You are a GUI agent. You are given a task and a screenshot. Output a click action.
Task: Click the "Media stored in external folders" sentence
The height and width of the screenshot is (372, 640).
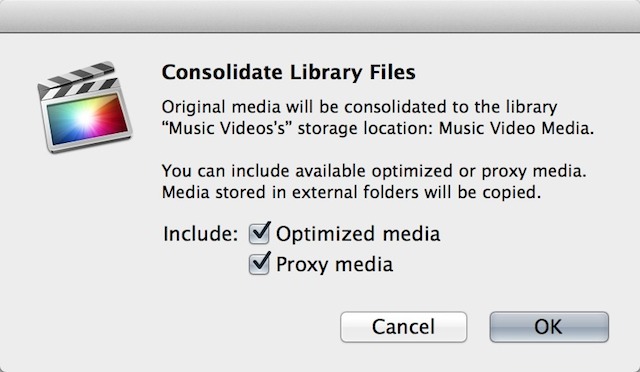351,192
